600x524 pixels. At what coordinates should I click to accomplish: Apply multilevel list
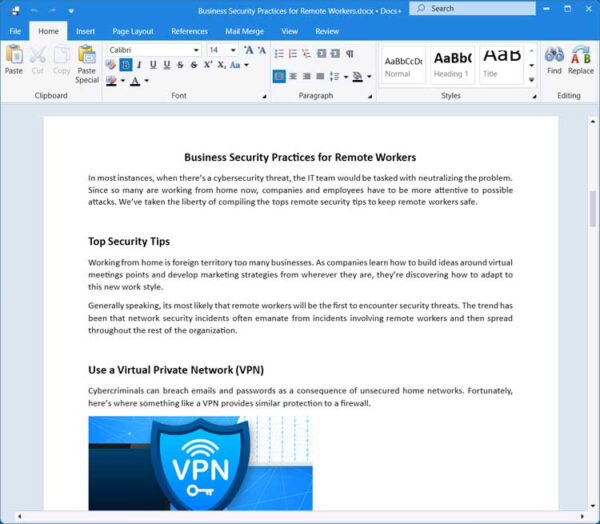tap(307, 54)
